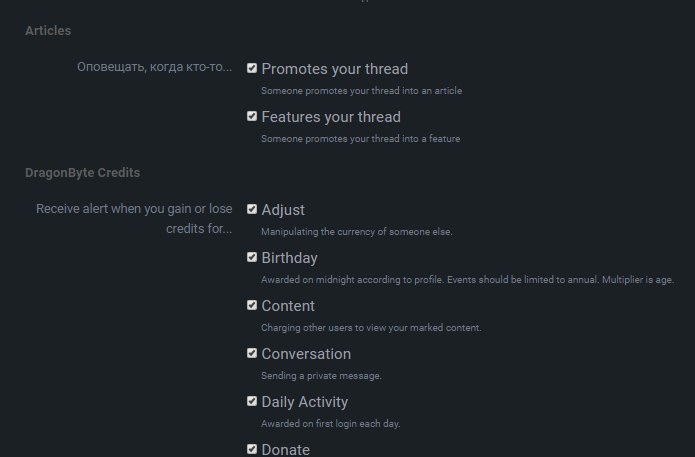Screen dimensions: 695x457
Task: Click the Adjust option label
Action: (x=283, y=210)
